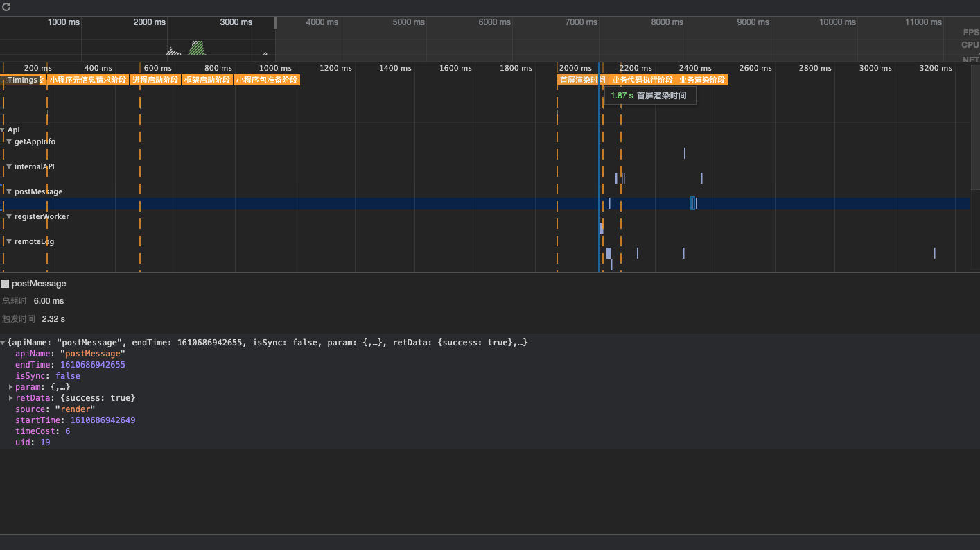
Task: Click the 5000 ms overview ruler tick
Action: [408, 22]
